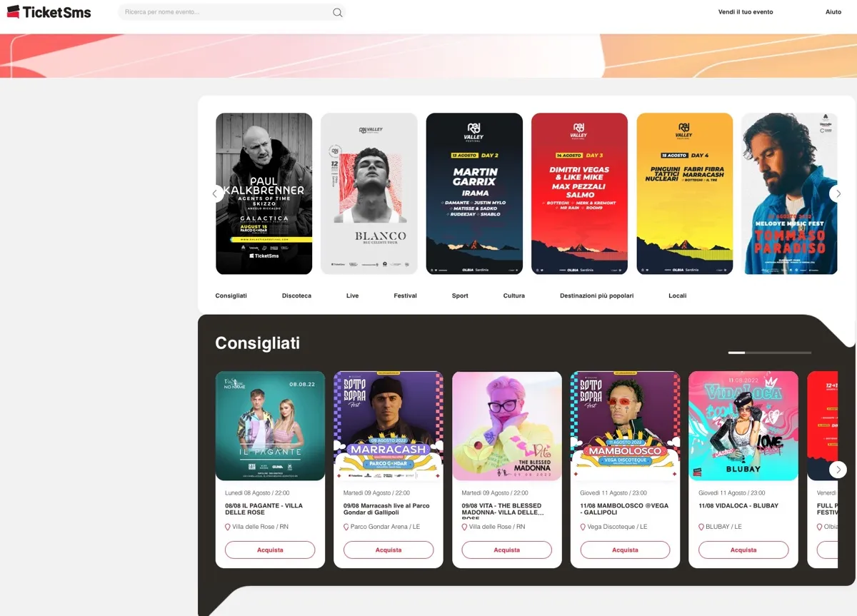Click Acquista for Vidaloca Blubay
Screen dimensions: 857x616
click(x=743, y=550)
